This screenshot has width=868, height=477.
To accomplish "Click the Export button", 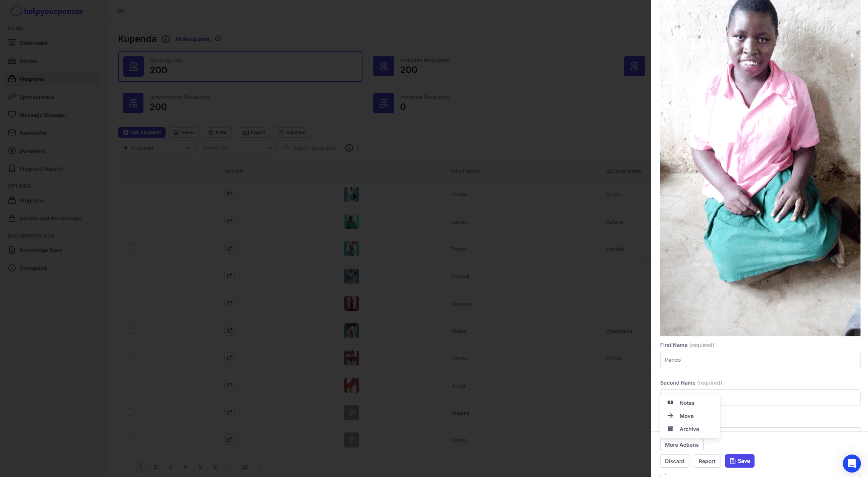I will pyautogui.click(x=254, y=132).
